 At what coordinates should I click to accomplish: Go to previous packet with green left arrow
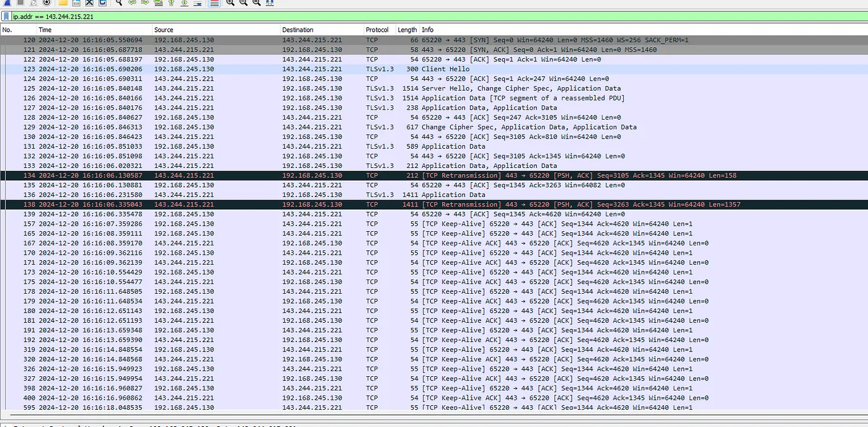click(x=132, y=2)
